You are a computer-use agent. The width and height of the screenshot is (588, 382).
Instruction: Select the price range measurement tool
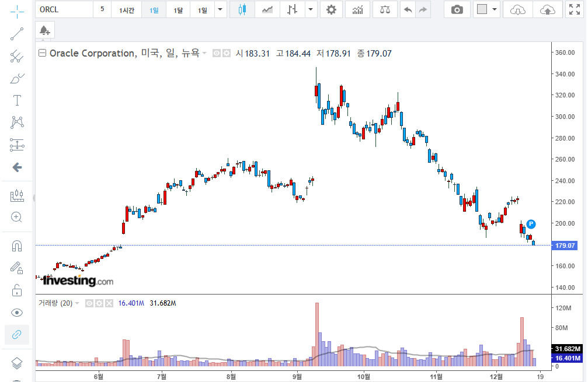17,145
